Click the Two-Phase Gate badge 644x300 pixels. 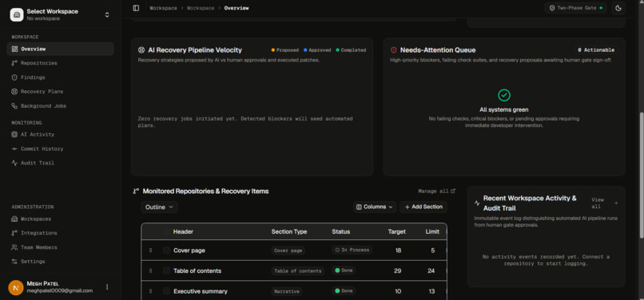coord(575,8)
